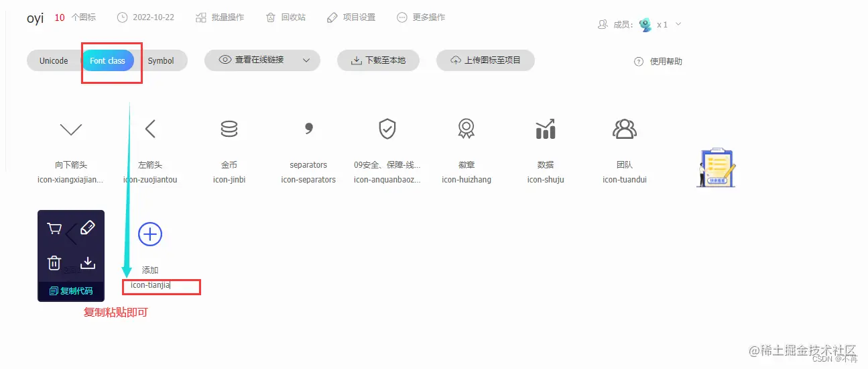This screenshot has height=369, width=868.
Task: Click 上传图标至项目 upload button
Action: (x=485, y=60)
